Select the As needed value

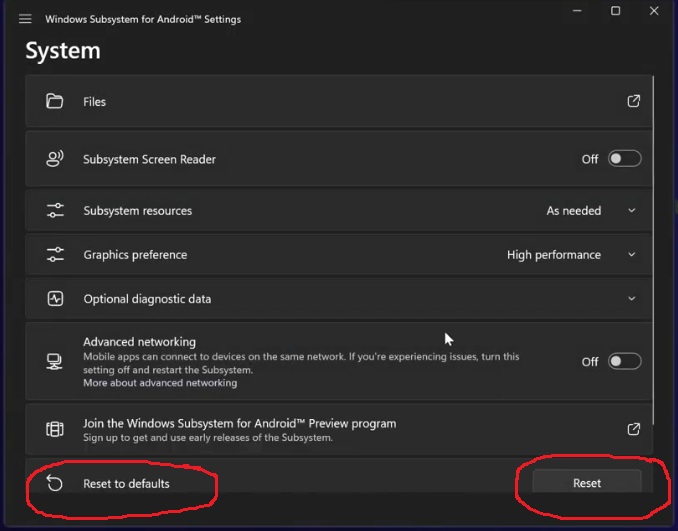[573, 211]
